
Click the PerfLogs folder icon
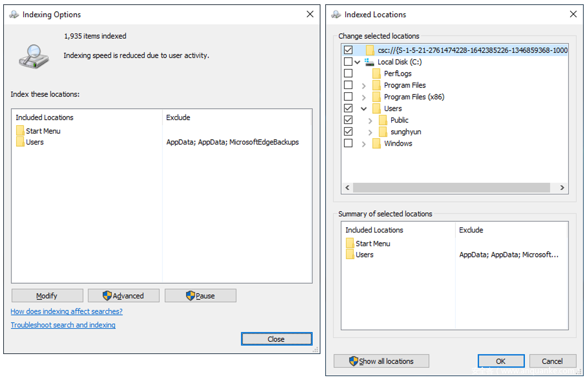(377, 73)
